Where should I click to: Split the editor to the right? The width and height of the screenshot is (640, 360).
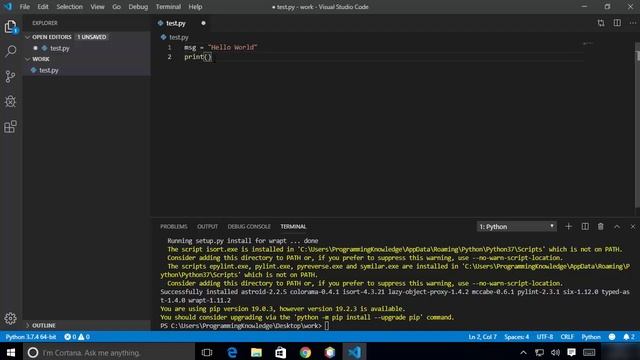tap(617, 23)
